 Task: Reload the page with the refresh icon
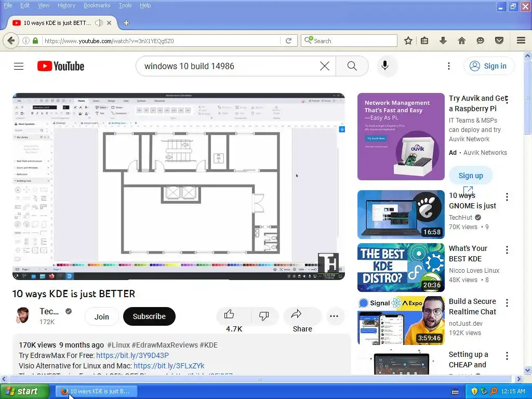[289, 41]
